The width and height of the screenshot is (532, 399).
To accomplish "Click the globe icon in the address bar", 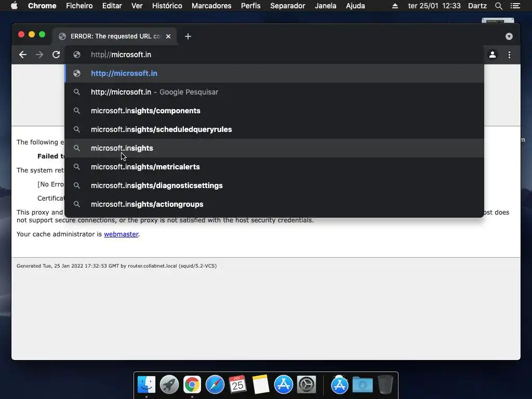I will (x=77, y=55).
